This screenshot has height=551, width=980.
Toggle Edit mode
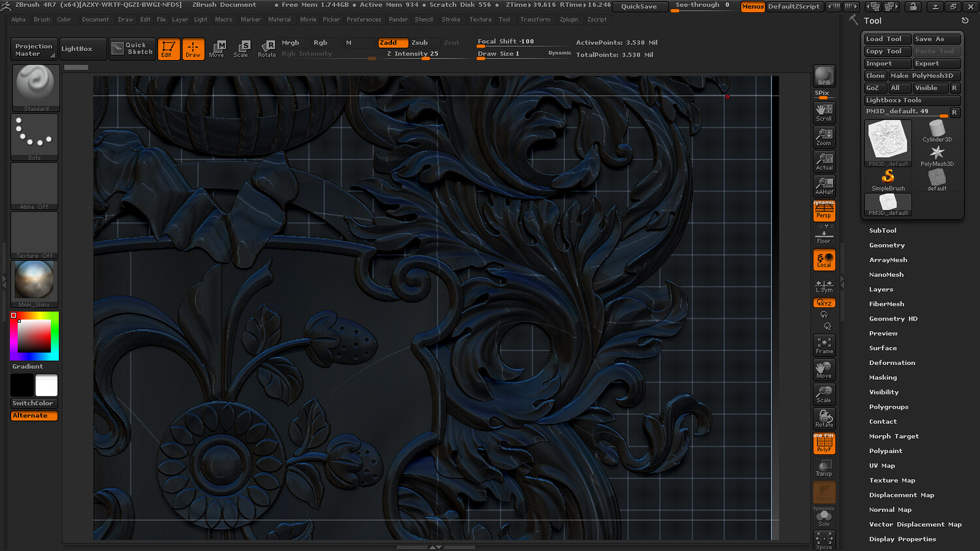(168, 49)
